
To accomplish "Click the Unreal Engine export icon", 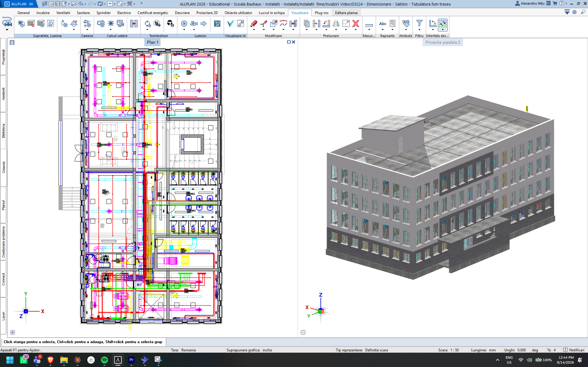I will pyautogui.click(x=157, y=24).
